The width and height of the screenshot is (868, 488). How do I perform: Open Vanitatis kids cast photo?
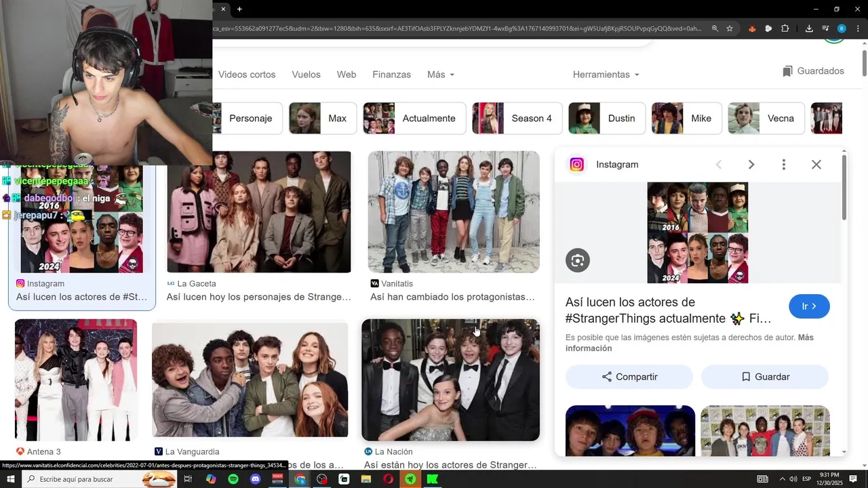coord(454,211)
